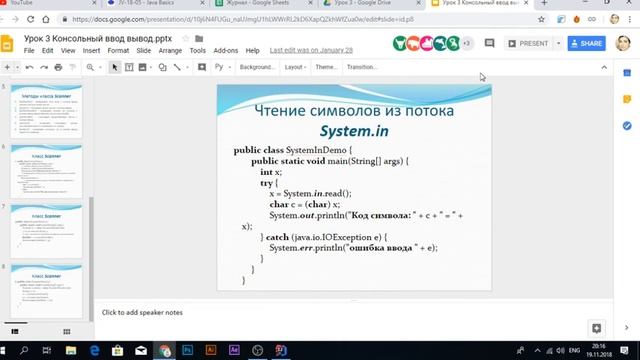Viewport: 640px width, 360px height.
Task: Click the Transition button
Action: (x=362, y=67)
